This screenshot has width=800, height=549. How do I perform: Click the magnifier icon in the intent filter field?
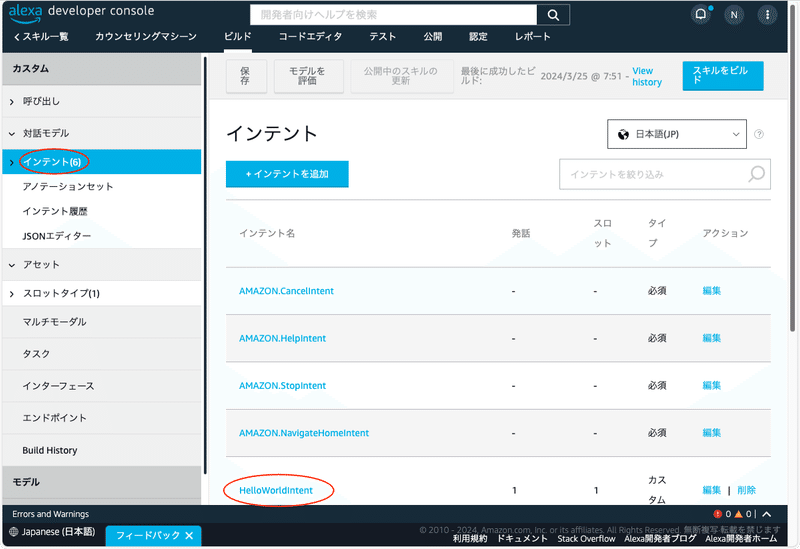point(757,174)
